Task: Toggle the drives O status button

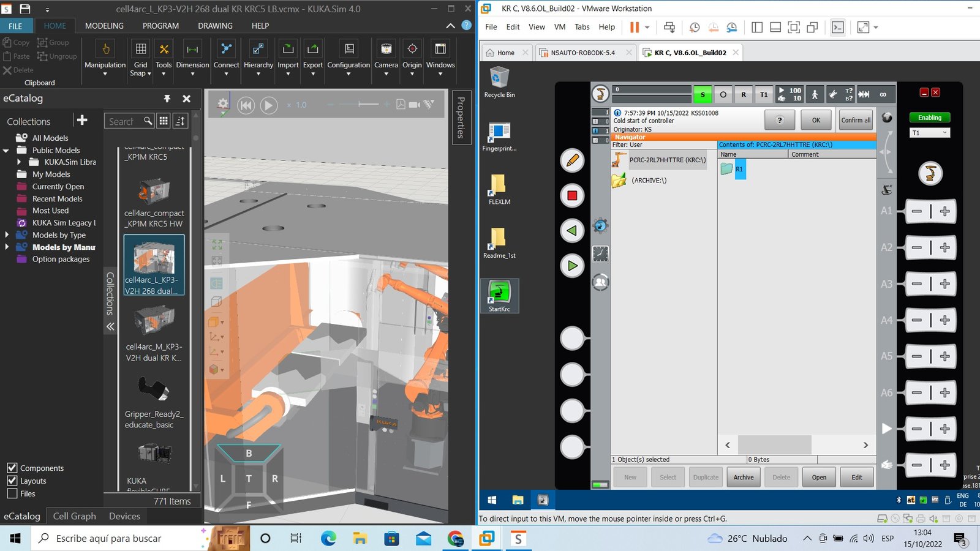Action: pos(723,94)
